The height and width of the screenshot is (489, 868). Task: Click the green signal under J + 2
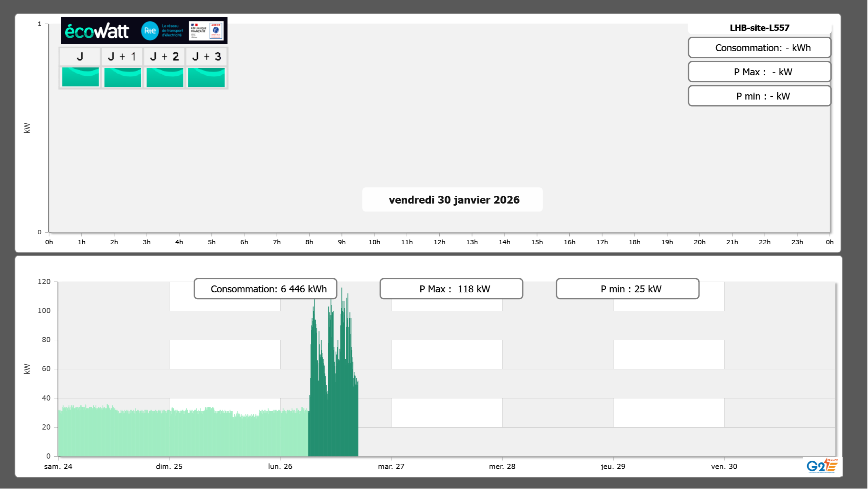(165, 77)
